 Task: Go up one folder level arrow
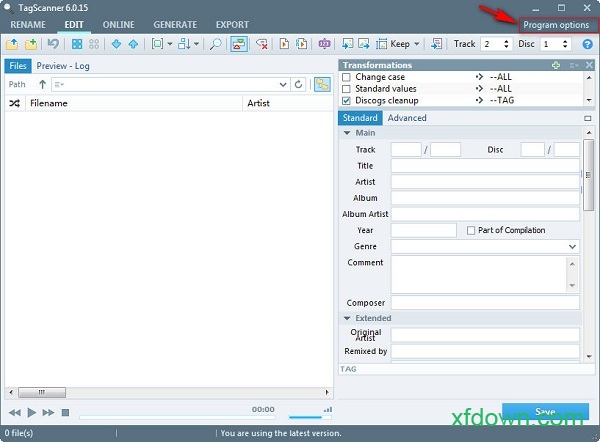click(x=42, y=85)
